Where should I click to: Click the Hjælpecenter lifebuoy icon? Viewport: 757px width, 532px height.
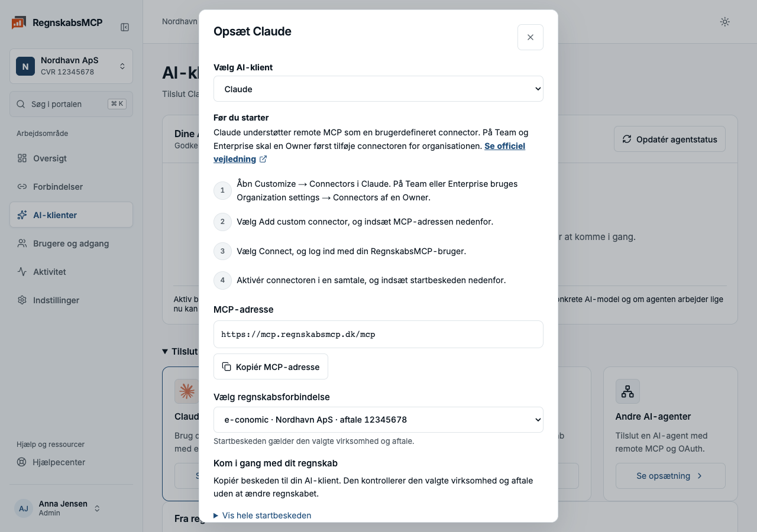[x=22, y=462]
